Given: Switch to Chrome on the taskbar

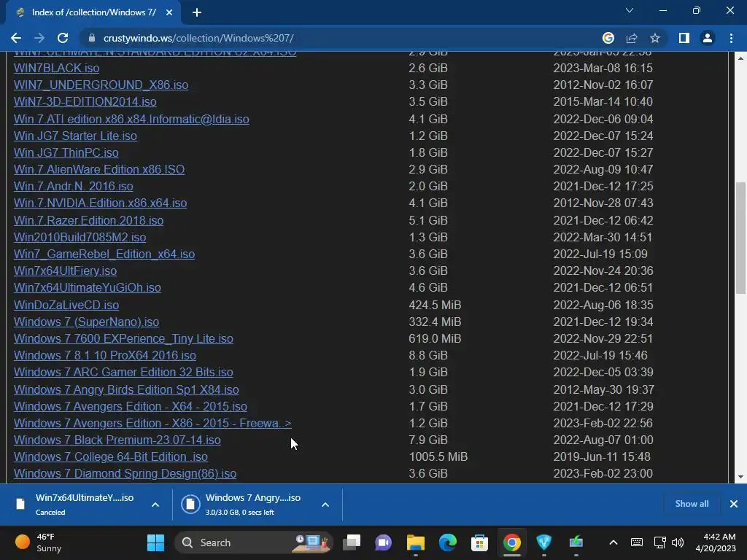Looking at the screenshot, I should [511, 542].
